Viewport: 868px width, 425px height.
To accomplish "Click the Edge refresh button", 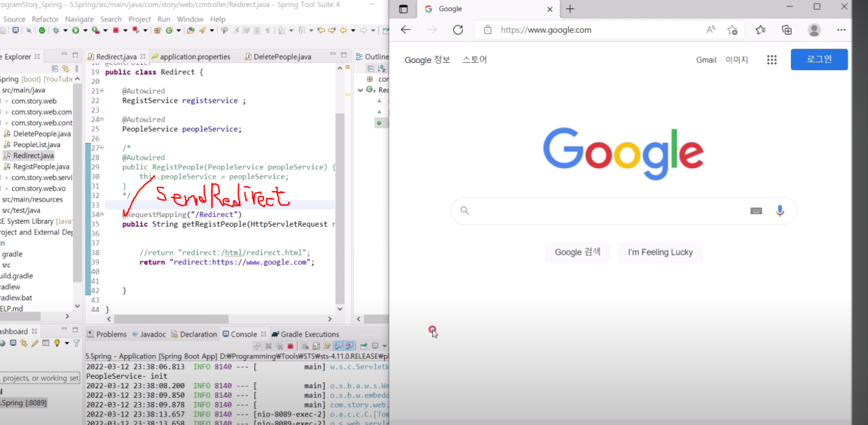I will pos(458,30).
